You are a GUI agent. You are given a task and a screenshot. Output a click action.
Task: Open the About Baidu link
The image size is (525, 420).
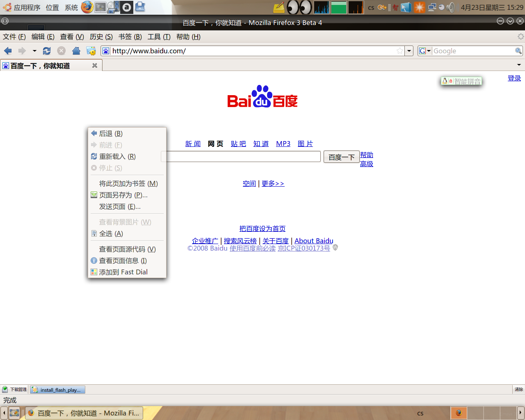coord(314,241)
